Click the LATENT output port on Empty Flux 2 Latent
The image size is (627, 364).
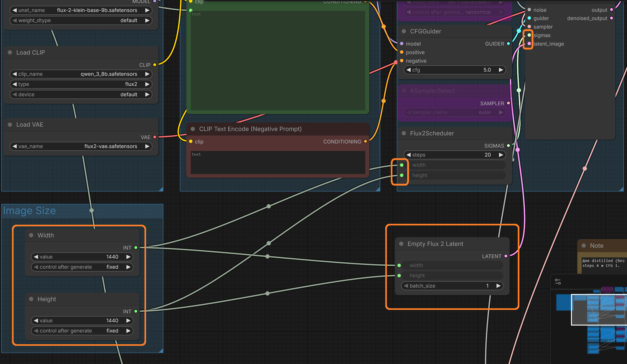point(506,256)
